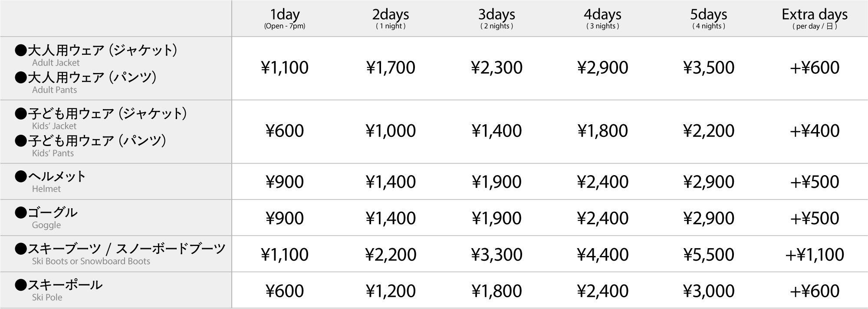Screen dimensions: 868x309
Task: Click the bullet beside Adult Jacket label
Action: (x=21, y=50)
